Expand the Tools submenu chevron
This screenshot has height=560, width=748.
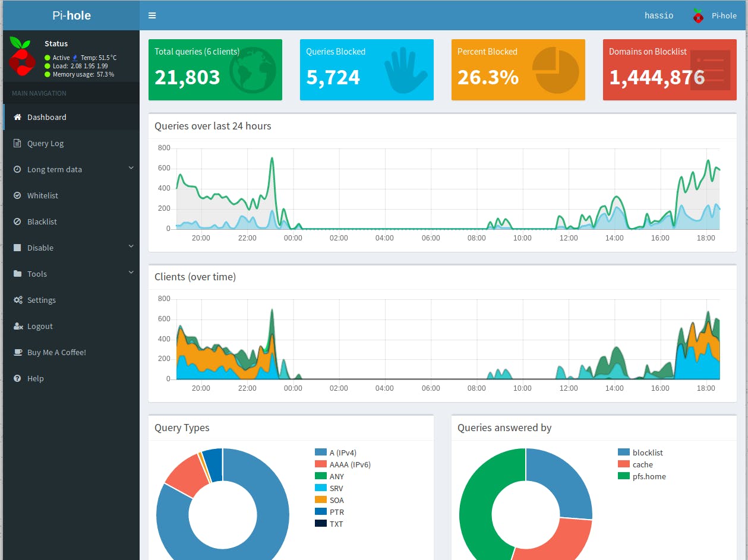(x=131, y=273)
